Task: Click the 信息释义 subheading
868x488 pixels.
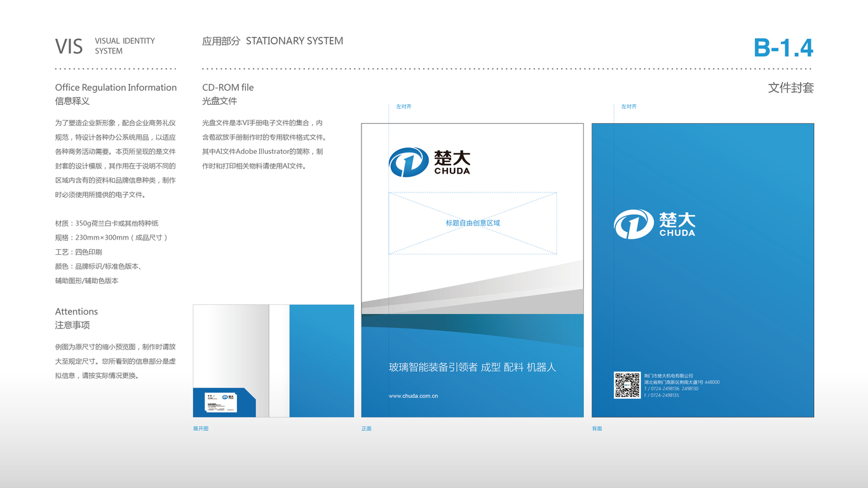Action: point(72,101)
